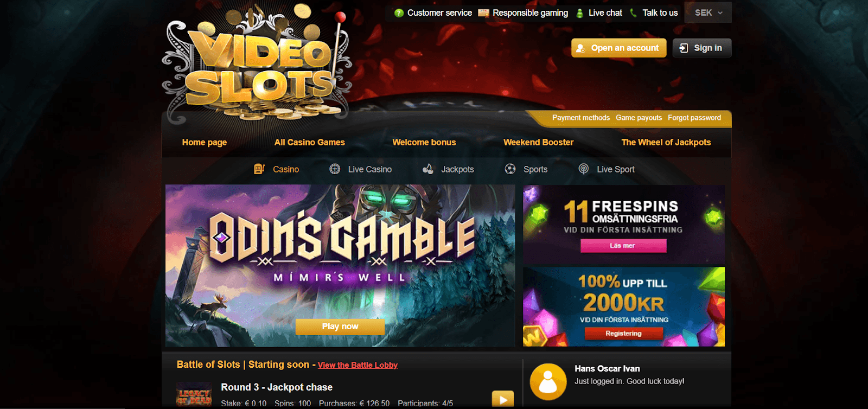Click the Talk to us phone icon
Image resolution: width=868 pixels, height=409 pixels.
633,12
